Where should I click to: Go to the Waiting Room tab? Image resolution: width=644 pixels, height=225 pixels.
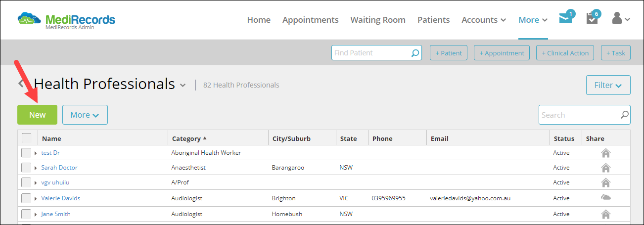click(x=378, y=20)
